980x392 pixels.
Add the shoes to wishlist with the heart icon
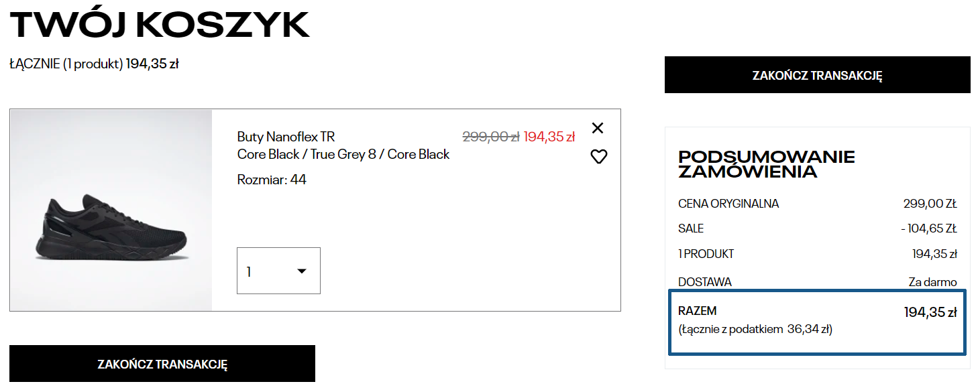[x=598, y=157]
